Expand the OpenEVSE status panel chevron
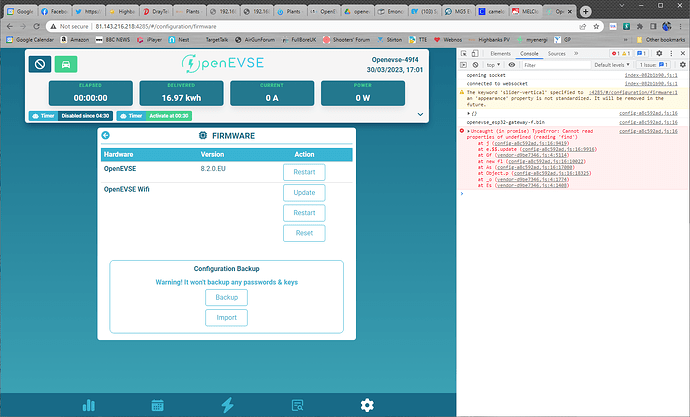The height and width of the screenshot is (417, 690). pyautogui.click(x=420, y=114)
